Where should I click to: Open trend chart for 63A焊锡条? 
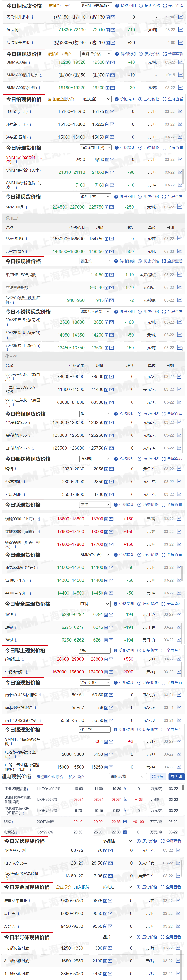pyautogui.click(x=179, y=239)
